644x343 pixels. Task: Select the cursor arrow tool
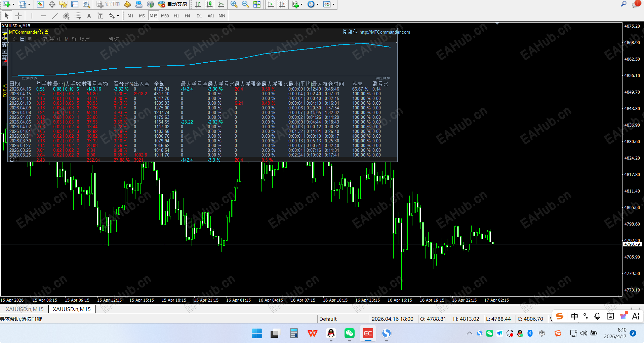(x=7, y=15)
